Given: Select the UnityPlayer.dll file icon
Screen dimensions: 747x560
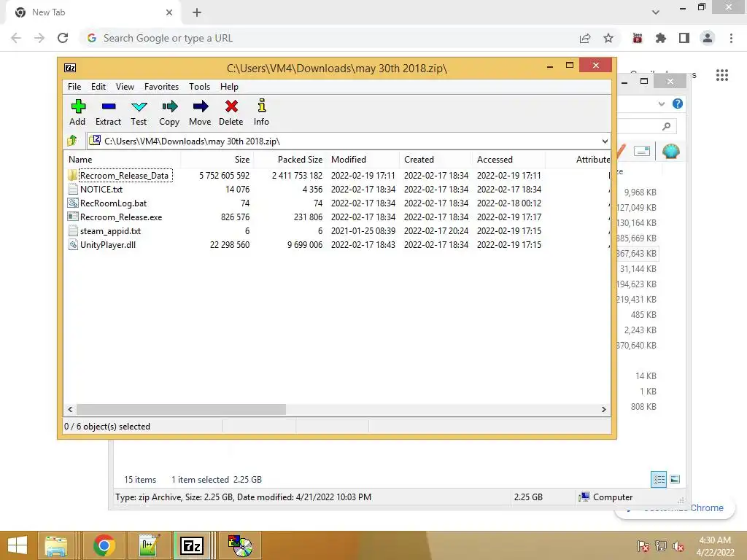Looking at the screenshot, I should pos(73,245).
